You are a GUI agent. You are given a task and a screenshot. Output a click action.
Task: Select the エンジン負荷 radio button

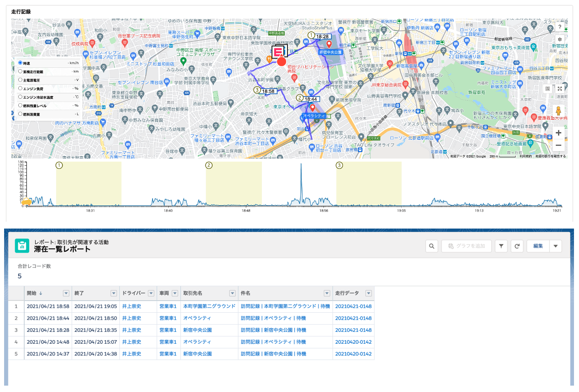tap(20, 88)
